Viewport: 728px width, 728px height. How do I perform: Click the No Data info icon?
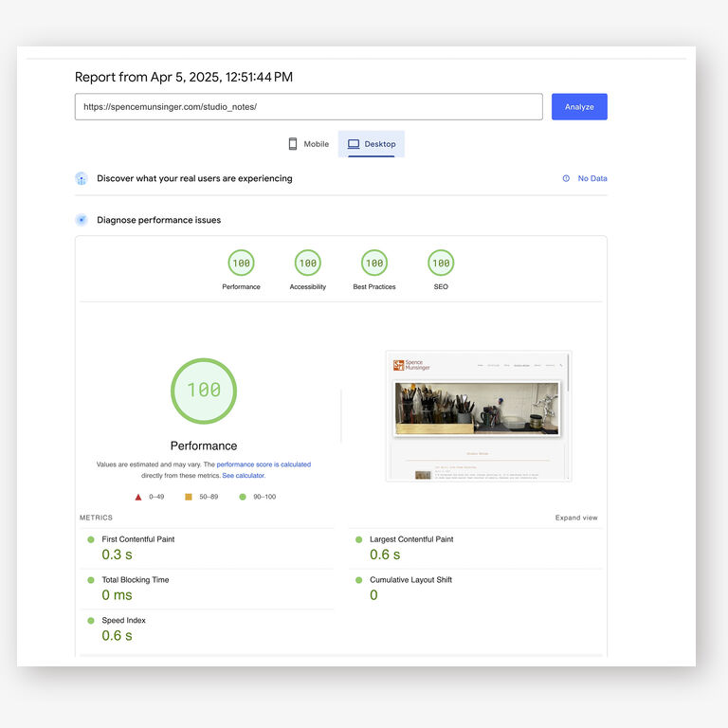566,178
